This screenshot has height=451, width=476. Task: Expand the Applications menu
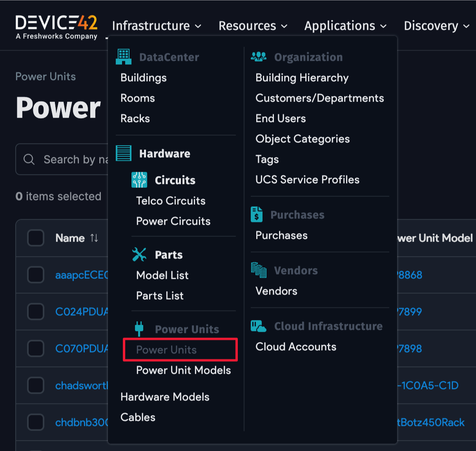pos(345,25)
